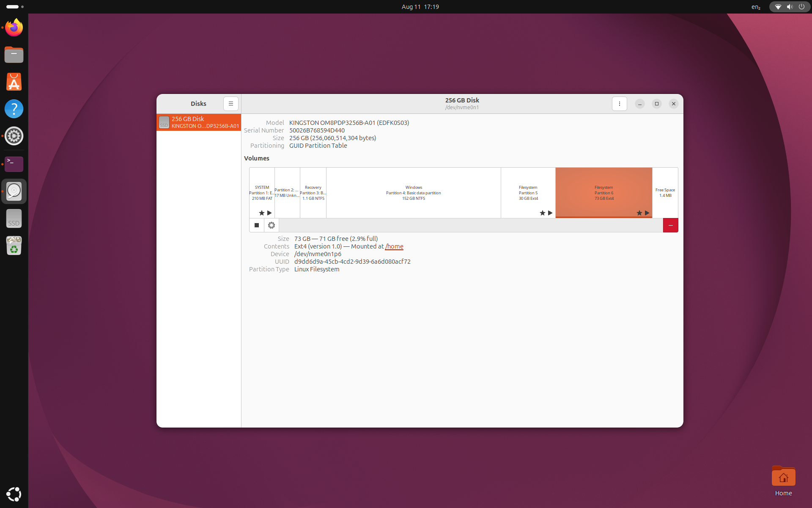Image resolution: width=812 pixels, height=508 pixels.
Task: Select the Recovery Partition 3 volume
Action: tap(313, 193)
